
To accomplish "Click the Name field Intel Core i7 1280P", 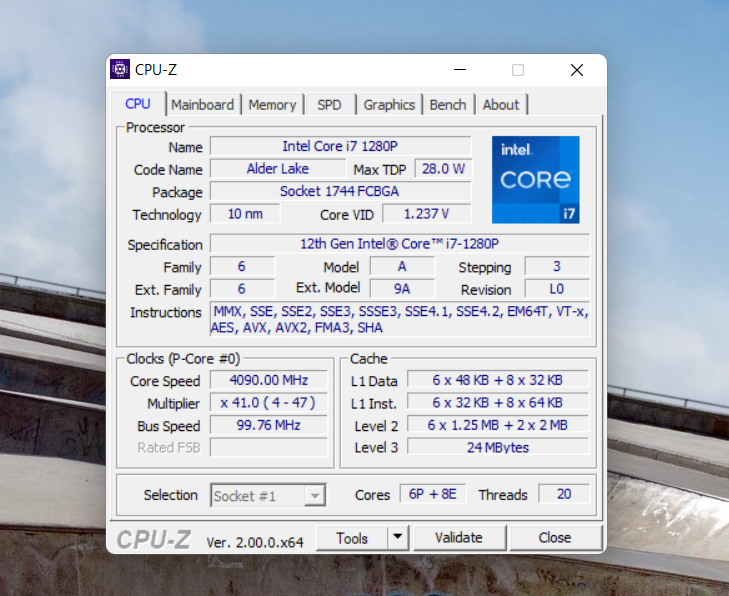I will tap(340, 146).
